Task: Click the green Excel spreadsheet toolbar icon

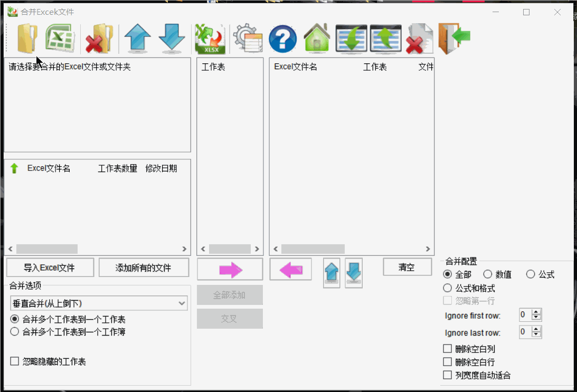Action: [60, 38]
